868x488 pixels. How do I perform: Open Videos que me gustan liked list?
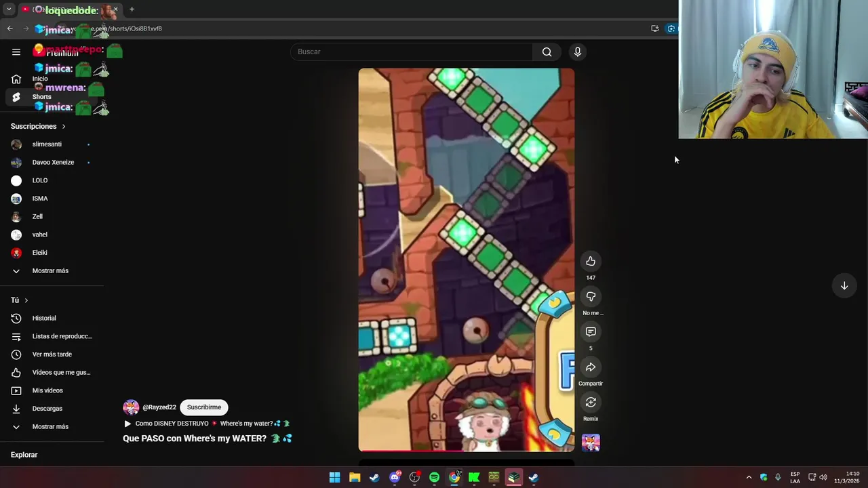click(52, 372)
